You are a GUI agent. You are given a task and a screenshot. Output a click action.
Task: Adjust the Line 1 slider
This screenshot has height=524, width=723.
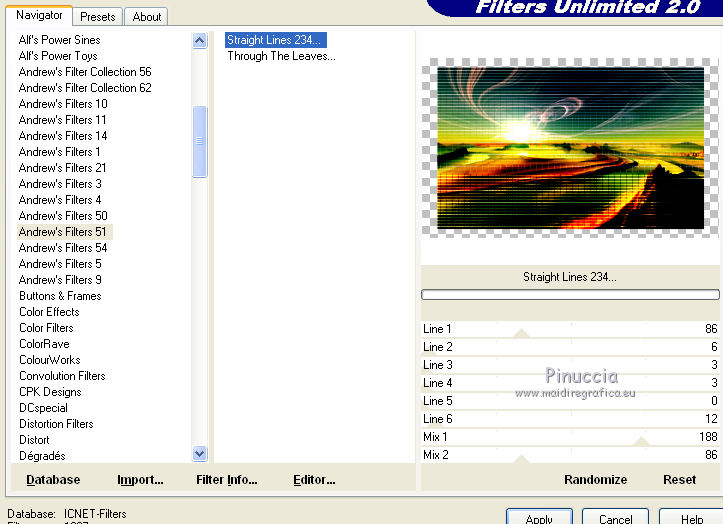(570, 329)
